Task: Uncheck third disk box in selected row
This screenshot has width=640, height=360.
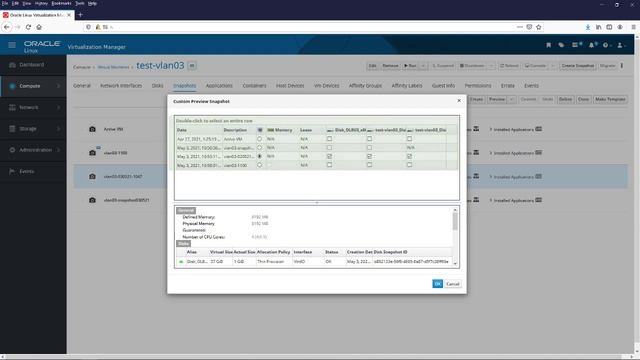Action: tap(409, 156)
